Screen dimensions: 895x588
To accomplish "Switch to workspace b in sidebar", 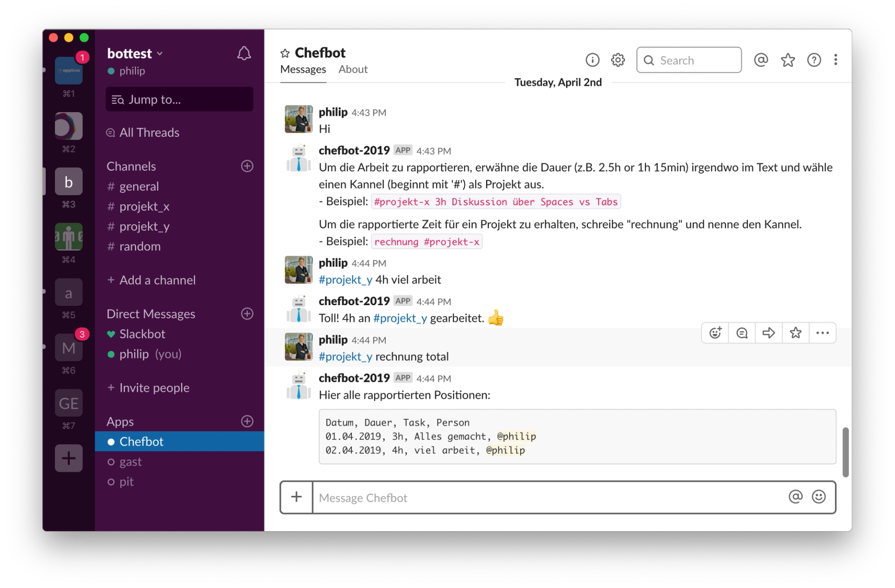I will [69, 182].
